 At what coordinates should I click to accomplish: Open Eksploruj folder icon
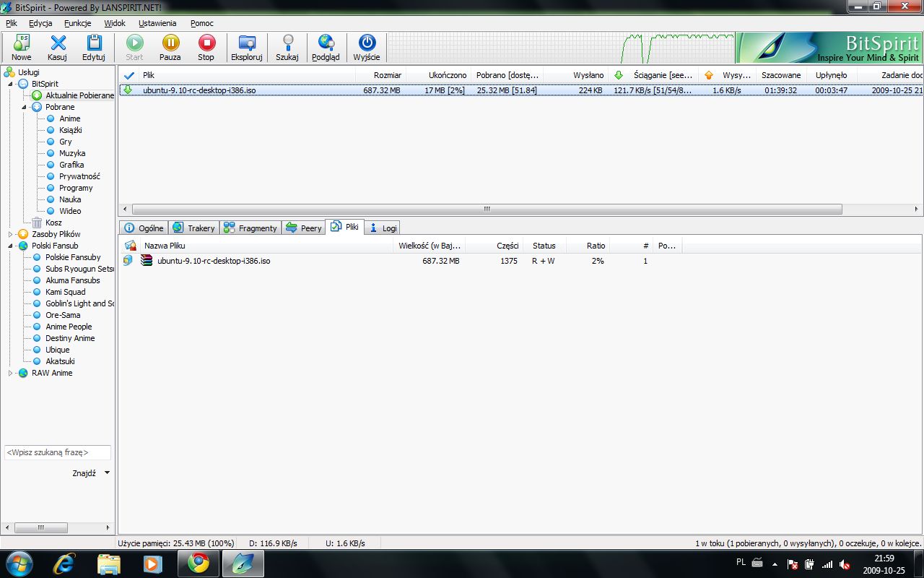pos(247,43)
